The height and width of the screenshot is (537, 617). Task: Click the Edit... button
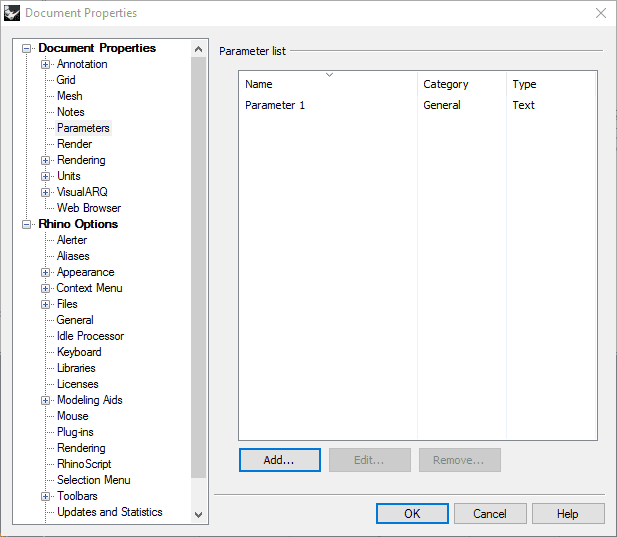pos(369,460)
